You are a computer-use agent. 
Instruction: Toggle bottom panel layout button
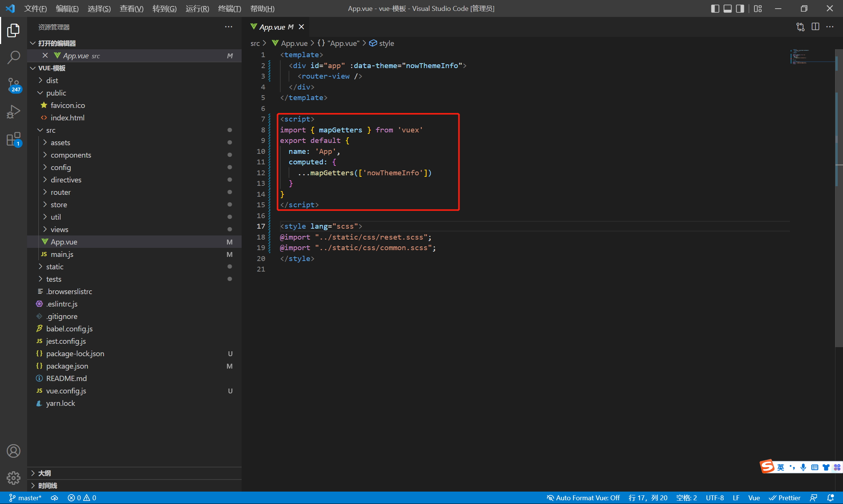click(727, 8)
